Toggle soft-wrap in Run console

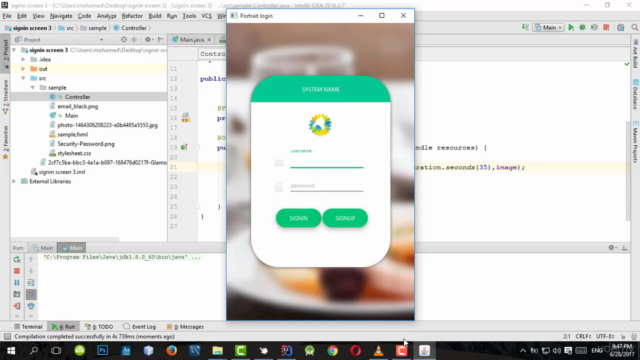pyautogui.click(x=31, y=282)
